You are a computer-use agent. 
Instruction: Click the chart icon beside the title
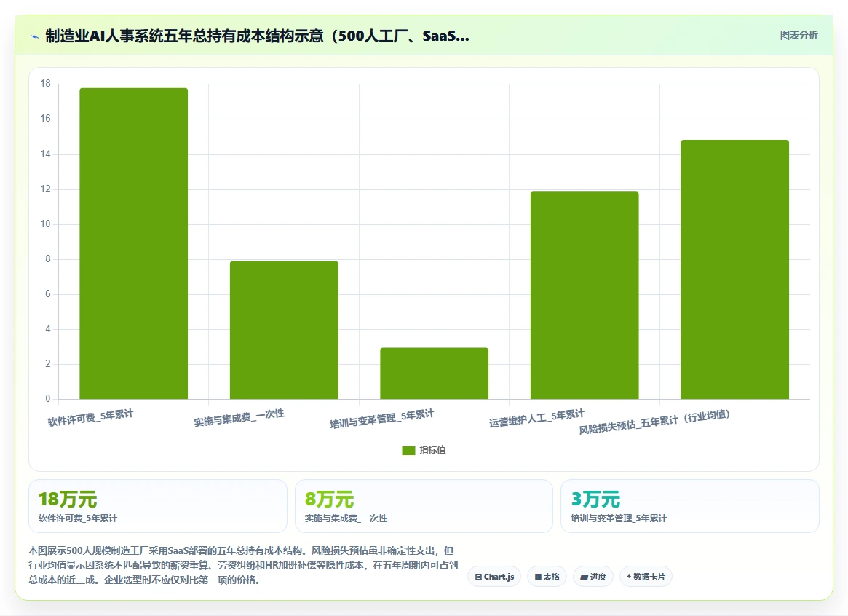click(x=35, y=37)
